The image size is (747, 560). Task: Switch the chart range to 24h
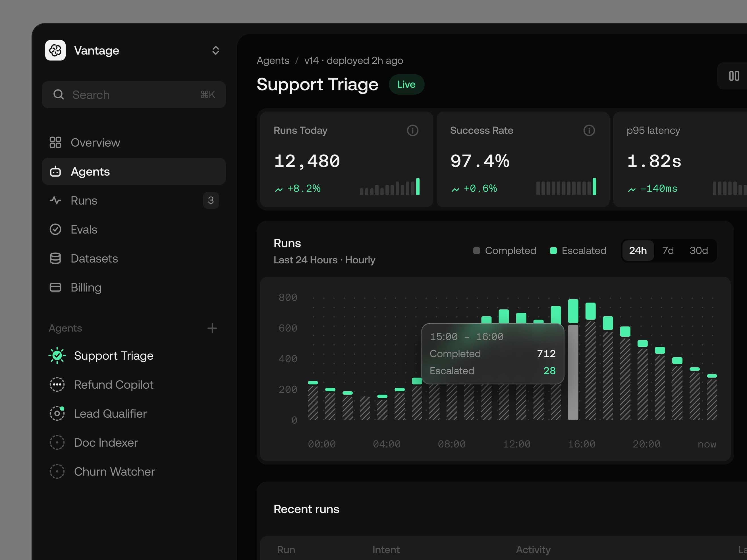638,251
